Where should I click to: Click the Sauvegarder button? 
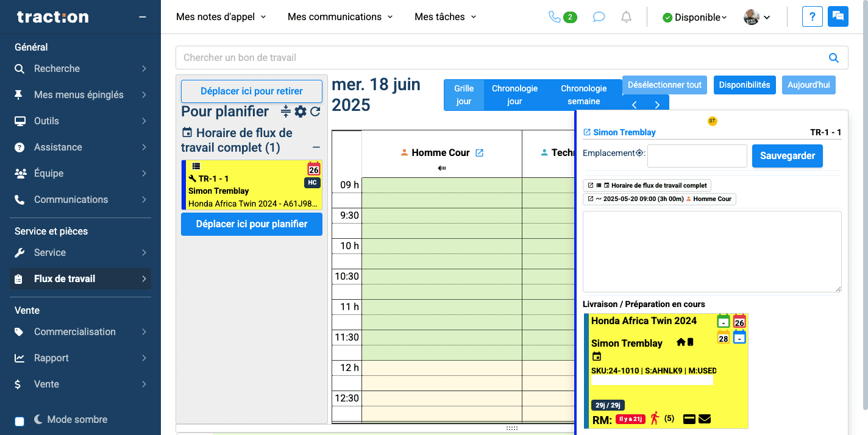coord(788,156)
